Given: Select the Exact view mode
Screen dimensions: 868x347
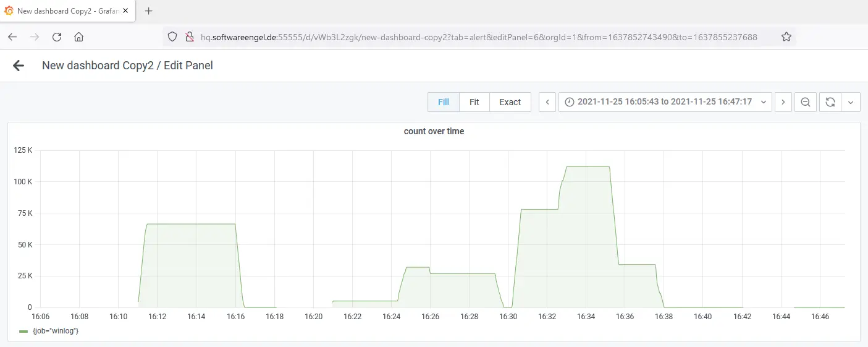Looking at the screenshot, I should (510, 102).
